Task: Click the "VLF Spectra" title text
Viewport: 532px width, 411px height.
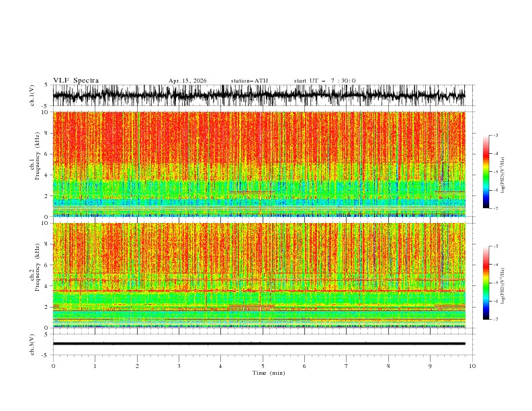Action: [x=76, y=81]
